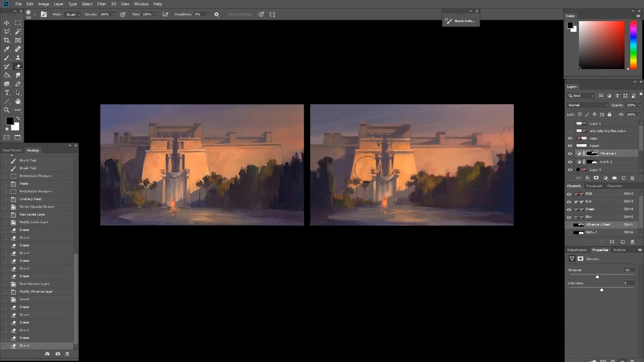Hide the Vibrance 1 layer
Screen dimensions: 644x362
[x=570, y=154]
